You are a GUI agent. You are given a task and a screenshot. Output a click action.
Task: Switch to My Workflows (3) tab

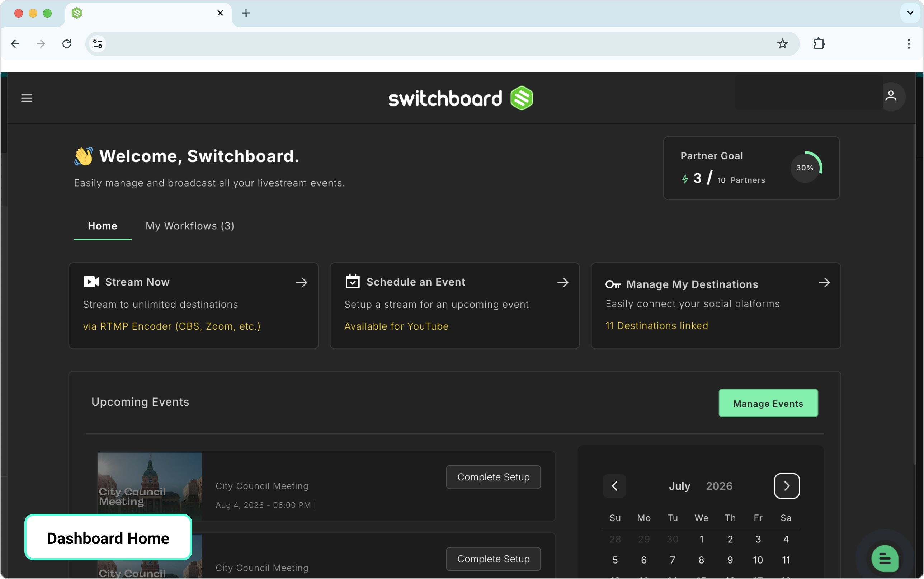pos(190,226)
